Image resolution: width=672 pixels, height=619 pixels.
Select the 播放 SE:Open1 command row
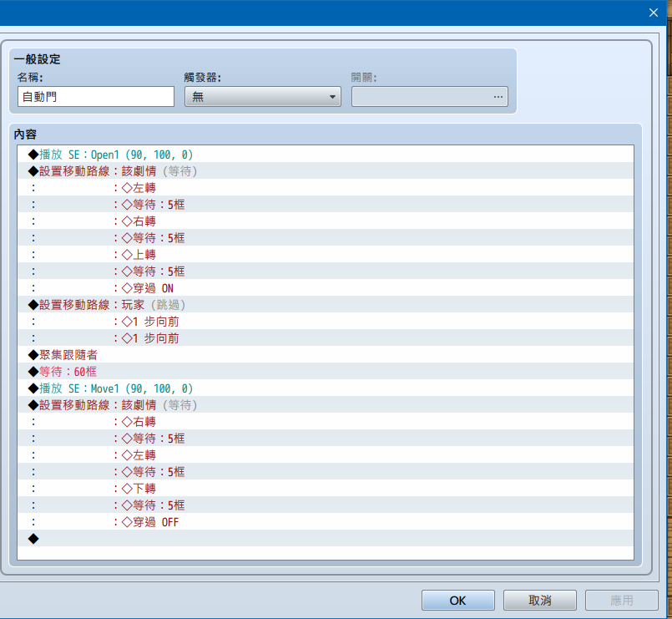click(x=326, y=155)
